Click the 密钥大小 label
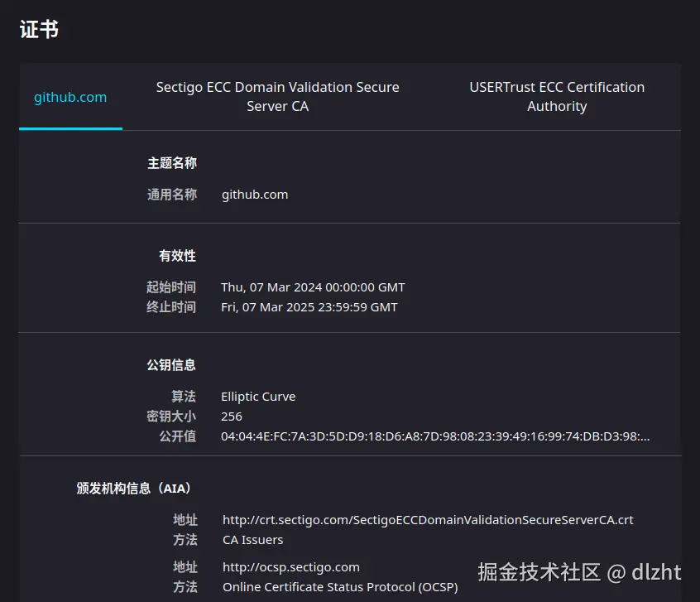Viewport: 700px width, 602px height. pos(171,417)
